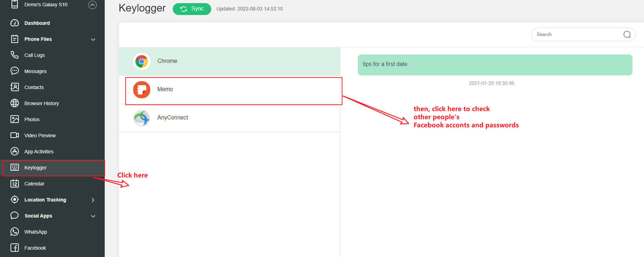
Task: Click the device phone icon at top
Action: (x=15, y=4)
